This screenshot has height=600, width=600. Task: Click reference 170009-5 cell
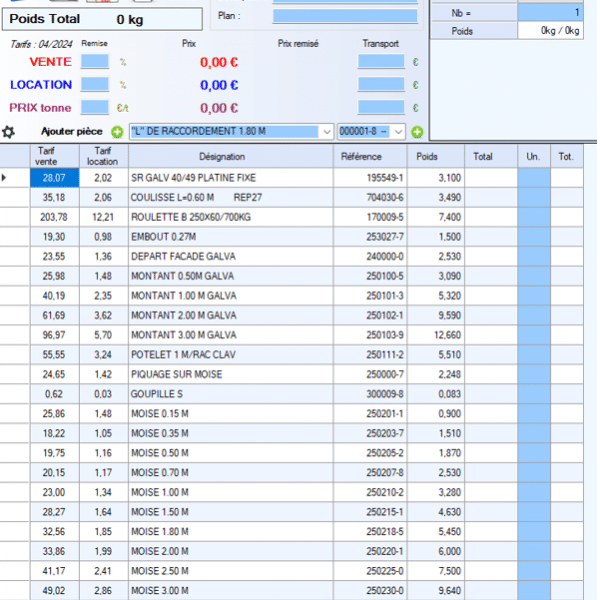pos(370,217)
